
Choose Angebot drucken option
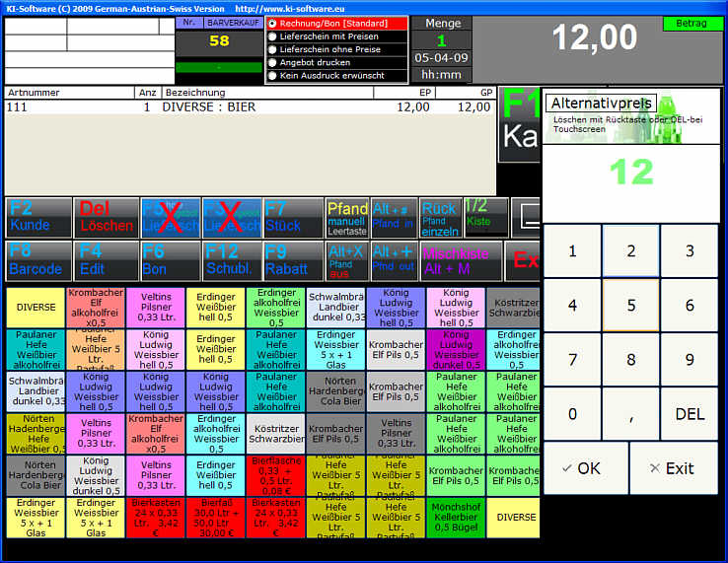[336, 62]
